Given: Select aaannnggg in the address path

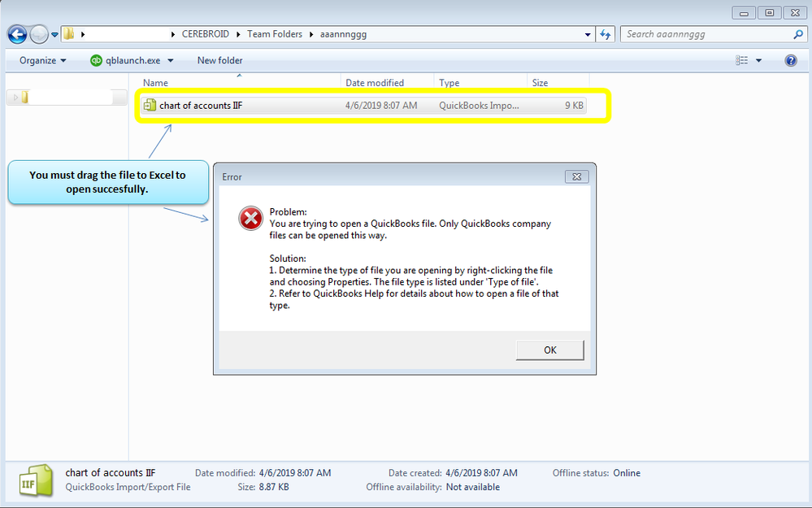Looking at the screenshot, I should click(x=343, y=34).
